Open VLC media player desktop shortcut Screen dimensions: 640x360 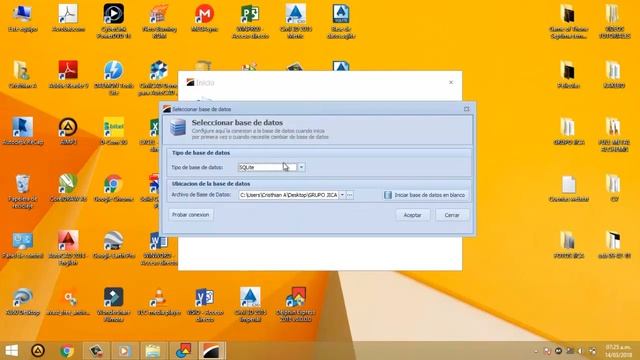tap(159, 301)
